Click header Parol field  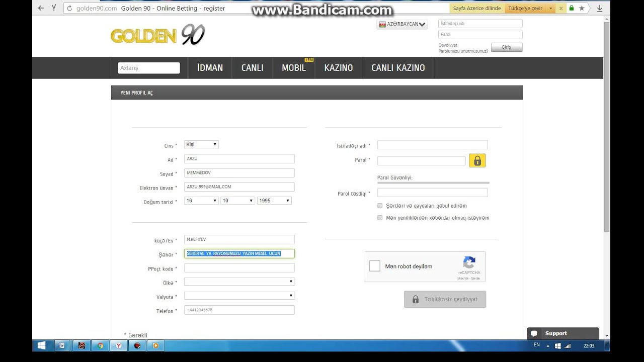coord(480,34)
